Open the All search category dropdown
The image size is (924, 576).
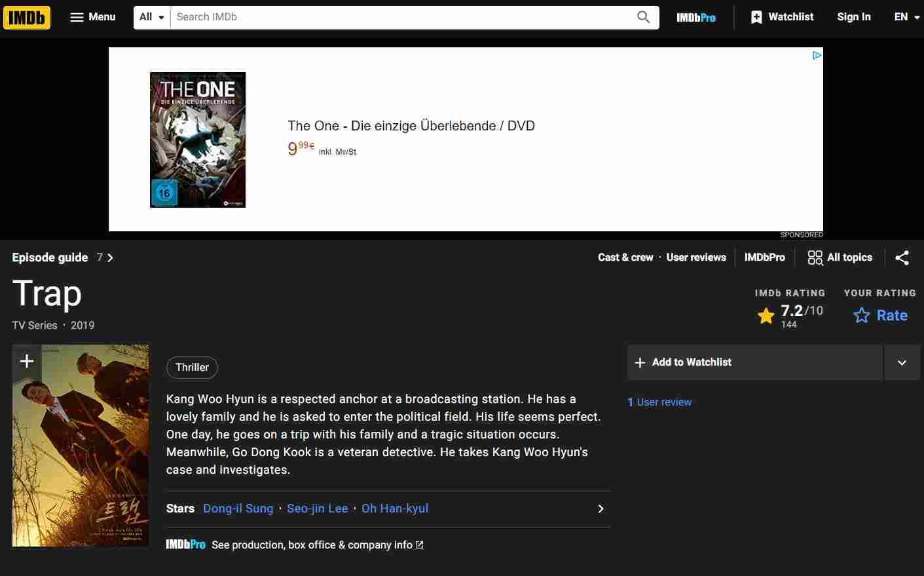pos(152,17)
